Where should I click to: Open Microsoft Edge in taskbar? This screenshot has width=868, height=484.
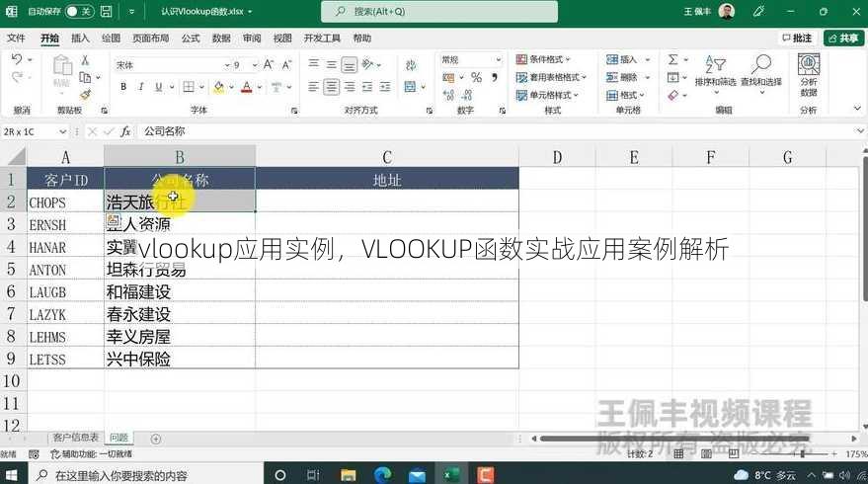(382, 474)
